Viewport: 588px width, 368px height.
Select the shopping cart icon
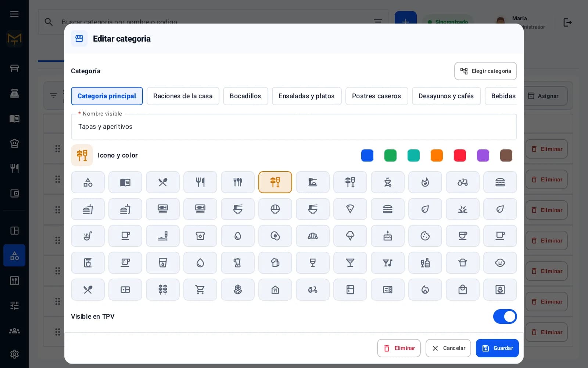click(x=200, y=290)
